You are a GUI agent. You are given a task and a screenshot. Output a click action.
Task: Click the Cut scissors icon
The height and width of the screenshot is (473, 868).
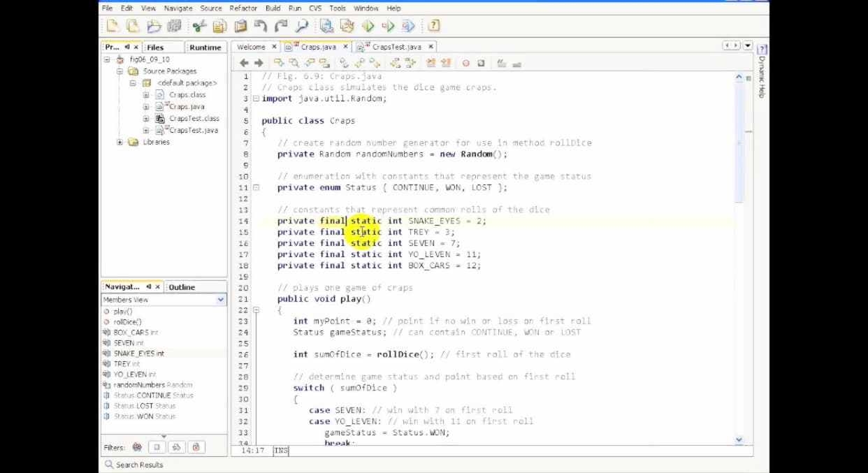(x=199, y=26)
